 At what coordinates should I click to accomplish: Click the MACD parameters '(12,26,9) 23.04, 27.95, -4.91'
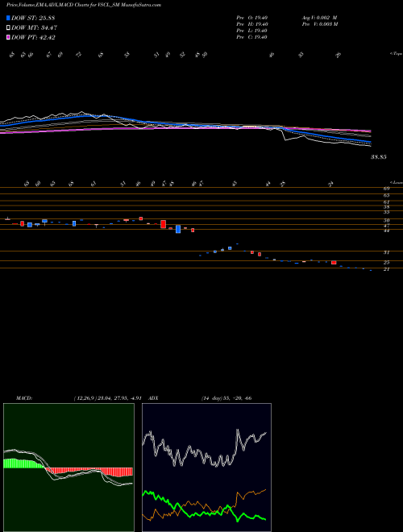tap(107, 398)
